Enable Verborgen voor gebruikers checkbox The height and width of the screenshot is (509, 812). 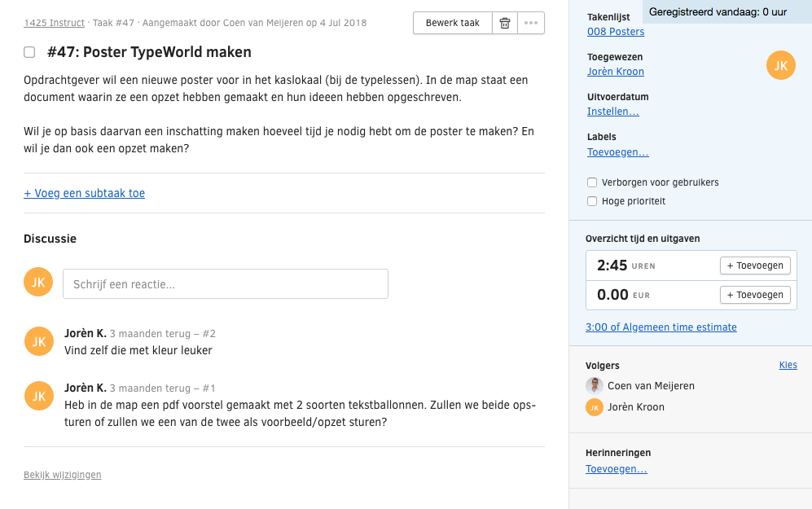point(592,182)
